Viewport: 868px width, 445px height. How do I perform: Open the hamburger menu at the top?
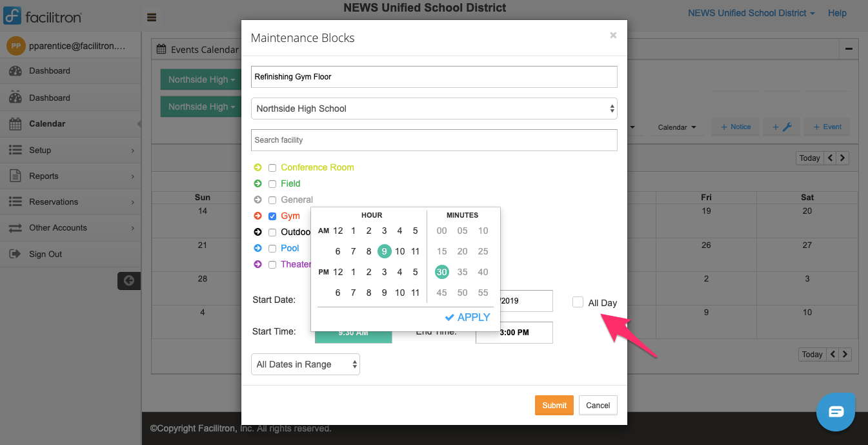tap(152, 17)
